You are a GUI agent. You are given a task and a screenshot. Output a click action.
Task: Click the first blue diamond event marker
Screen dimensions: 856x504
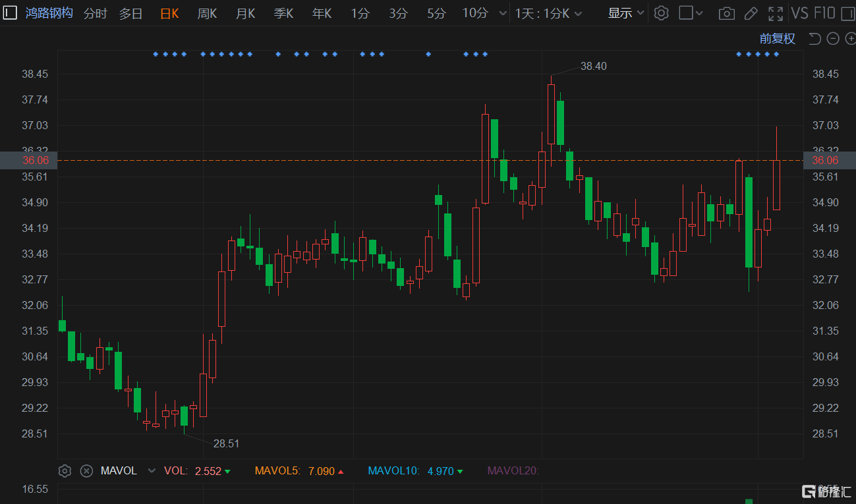[x=156, y=54]
